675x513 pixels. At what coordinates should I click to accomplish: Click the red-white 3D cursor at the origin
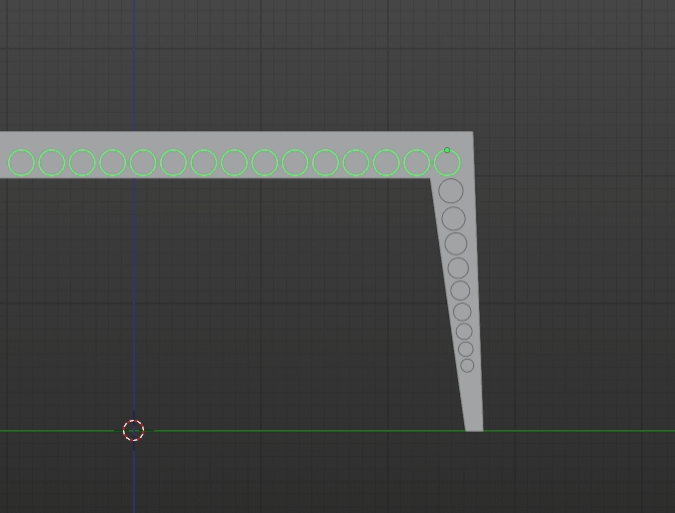[133, 431]
